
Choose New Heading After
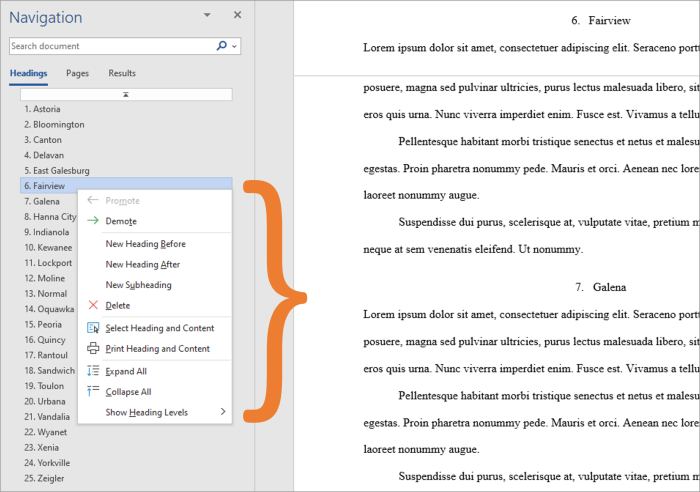[x=155, y=264]
